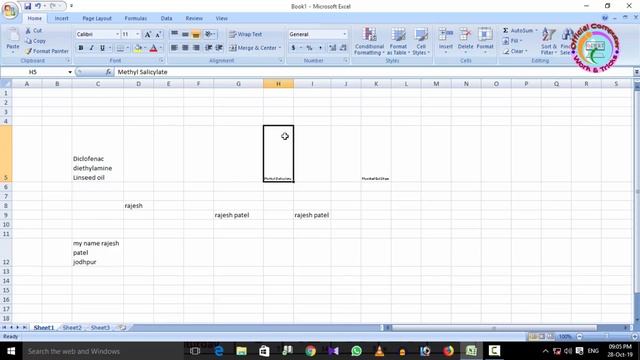The width and height of the screenshot is (640, 360).
Task: Set Middle Align vertical alignment
Action: click(x=185, y=34)
